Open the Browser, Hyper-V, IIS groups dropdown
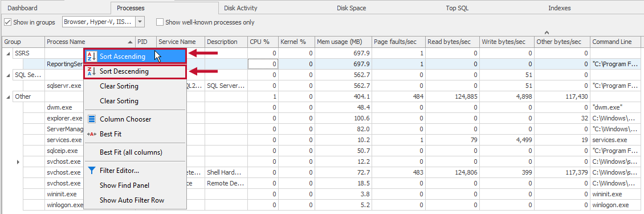644x214 pixels. pos(140,22)
